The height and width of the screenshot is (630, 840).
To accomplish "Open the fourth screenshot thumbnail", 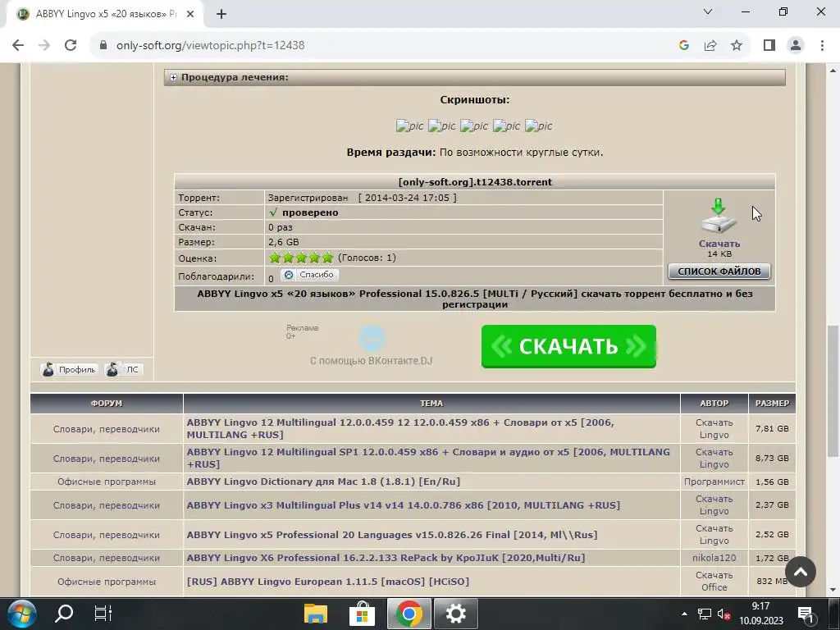I will 506,126.
